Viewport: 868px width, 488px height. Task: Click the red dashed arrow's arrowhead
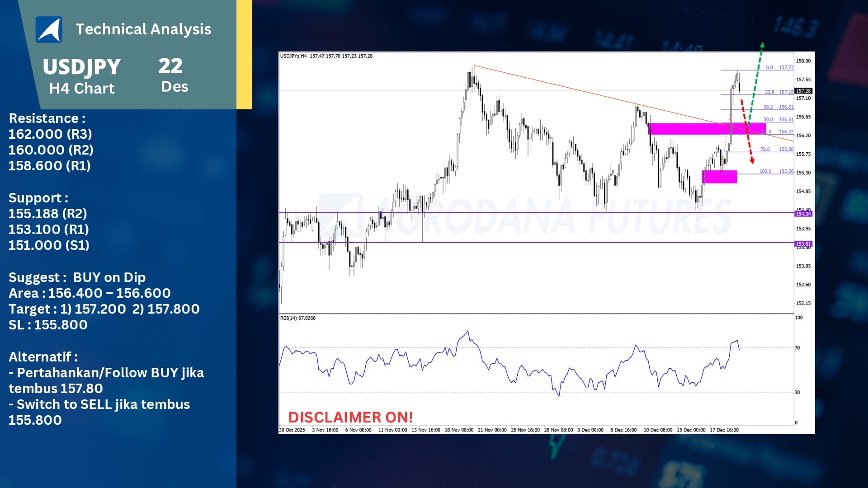(x=752, y=160)
